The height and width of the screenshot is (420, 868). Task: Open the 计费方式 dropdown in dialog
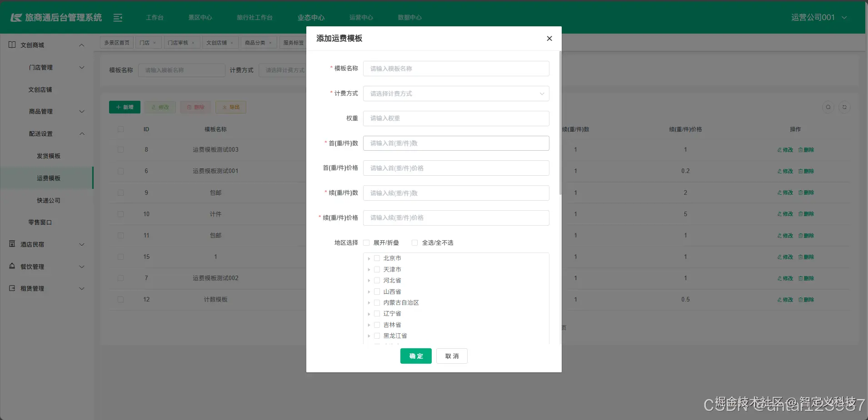point(456,94)
